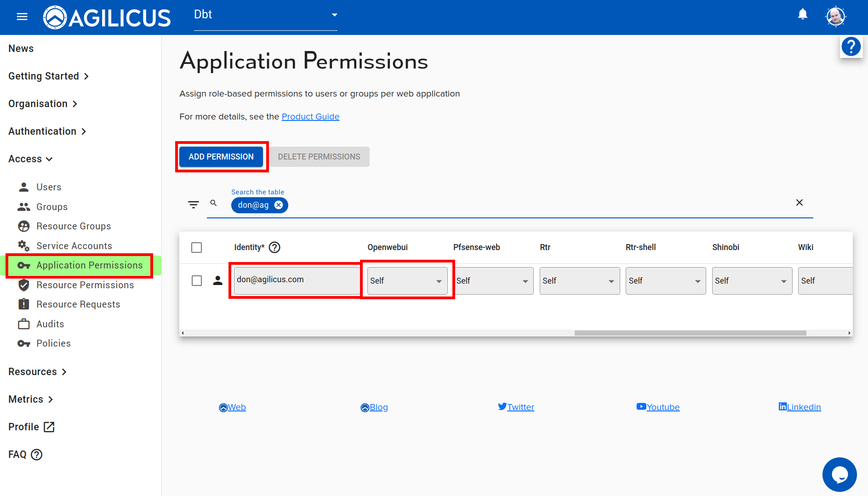Click the Identity column help icon

click(274, 247)
